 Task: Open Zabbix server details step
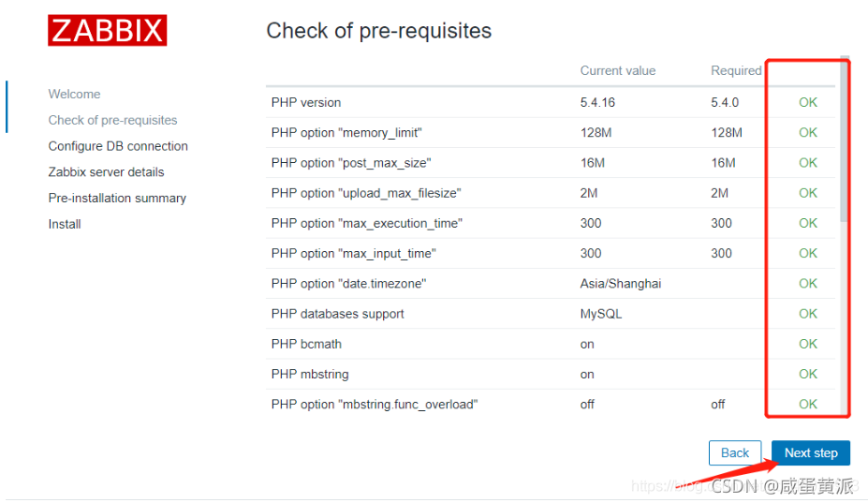pos(107,172)
